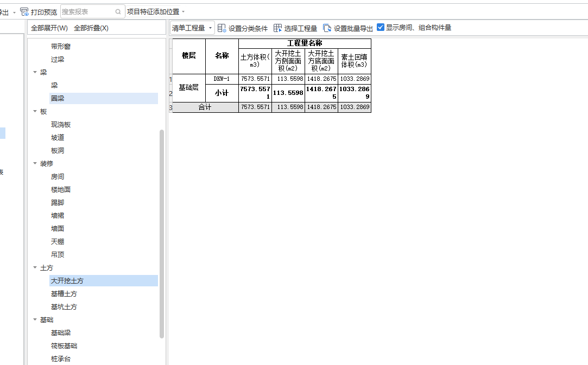Click the tree panel vertical scrollbar
This screenshot has height=365, width=588.
pyautogui.click(x=162, y=234)
